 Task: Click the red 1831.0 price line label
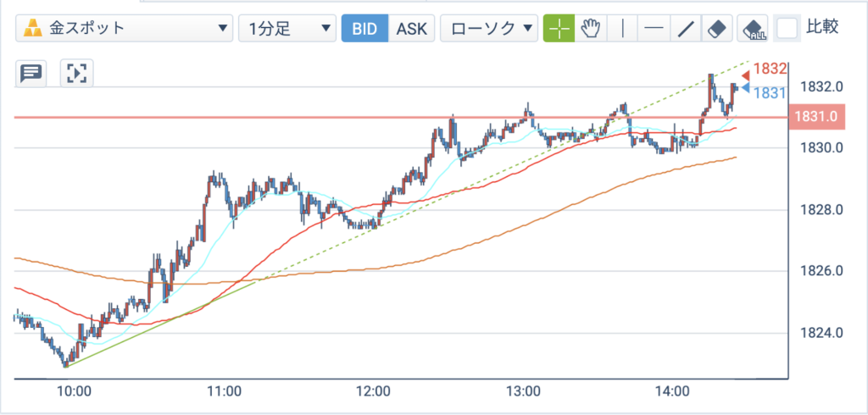818,117
